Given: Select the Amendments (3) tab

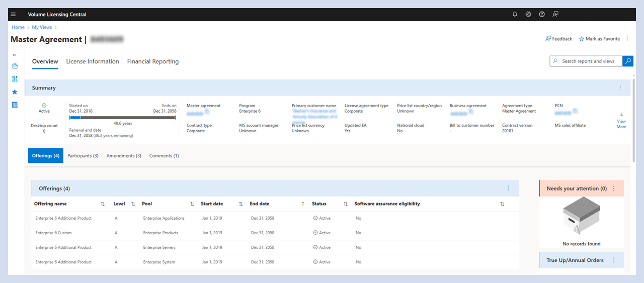Looking at the screenshot, I should [124, 156].
